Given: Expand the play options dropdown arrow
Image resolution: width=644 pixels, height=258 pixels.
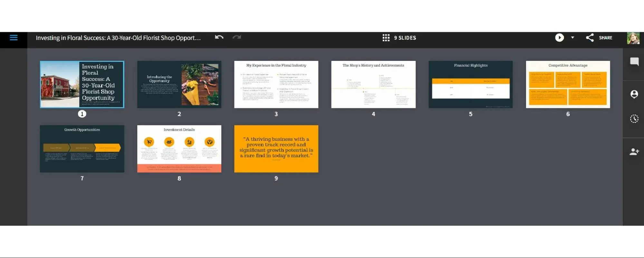Looking at the screenshot, I should click(x=572, y=38).
